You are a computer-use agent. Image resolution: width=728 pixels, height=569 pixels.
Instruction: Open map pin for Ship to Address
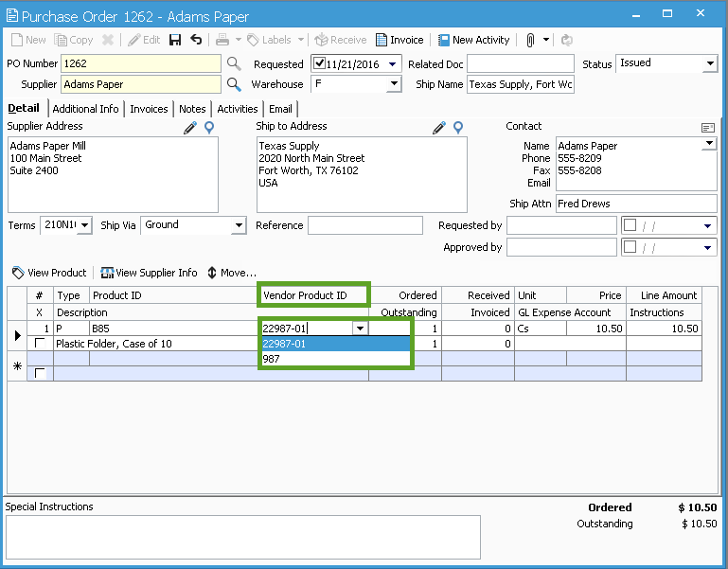pos(458,127)
